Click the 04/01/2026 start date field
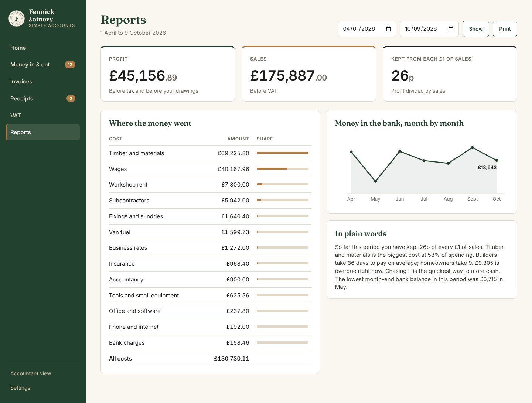The image size is (532, 403). pos(367,29)
